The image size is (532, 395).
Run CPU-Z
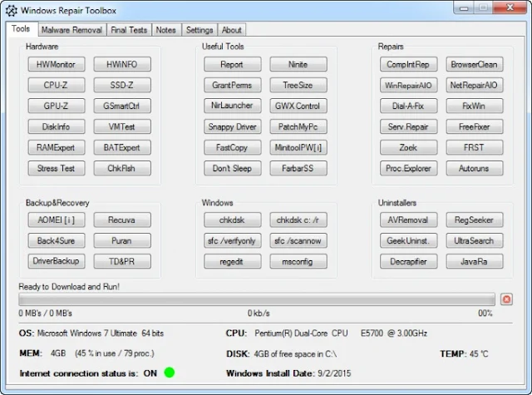[x=57, y=85]
